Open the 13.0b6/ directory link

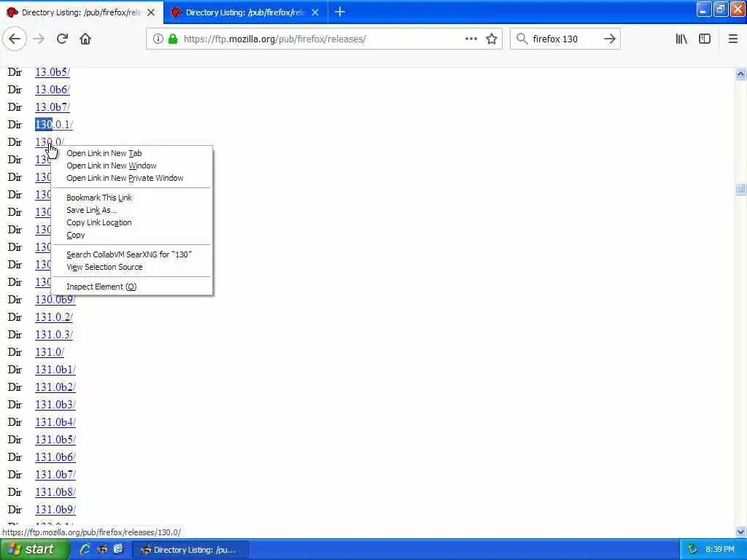pos(53,90)
